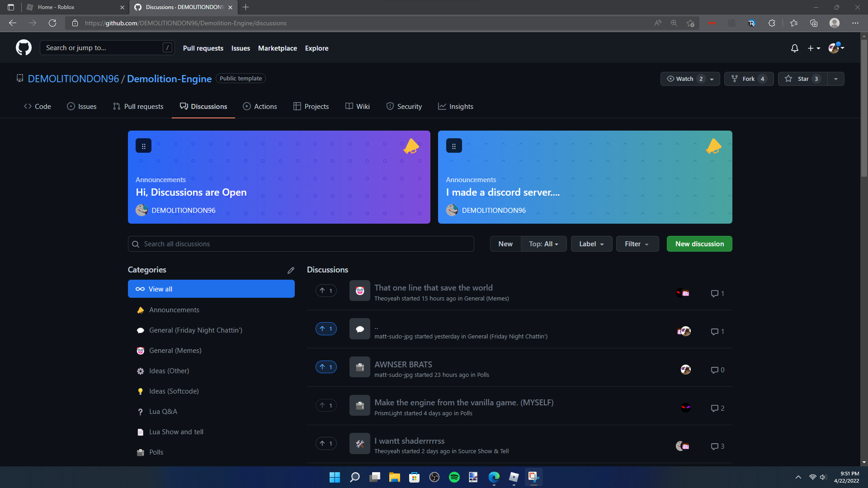868x488 pixels.
Task: Expand the Watch options dropdown arrow
Action: pos(712,79)
